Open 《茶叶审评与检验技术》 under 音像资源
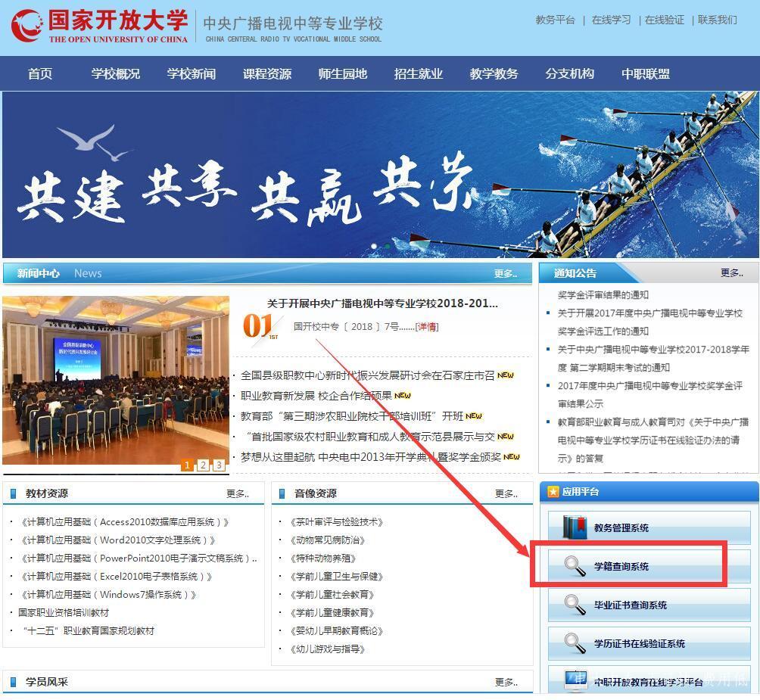 [337, 521]
